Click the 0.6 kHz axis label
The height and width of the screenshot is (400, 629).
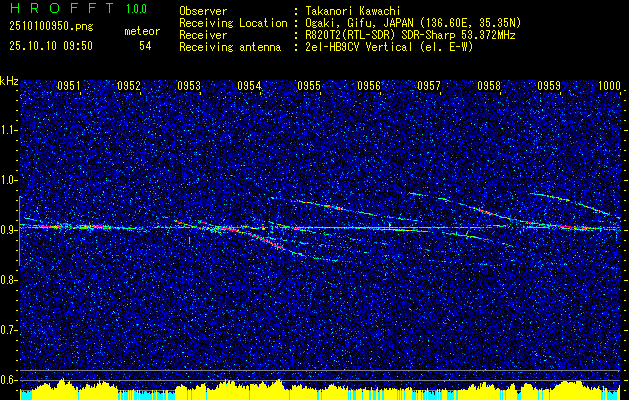(9, 380)
